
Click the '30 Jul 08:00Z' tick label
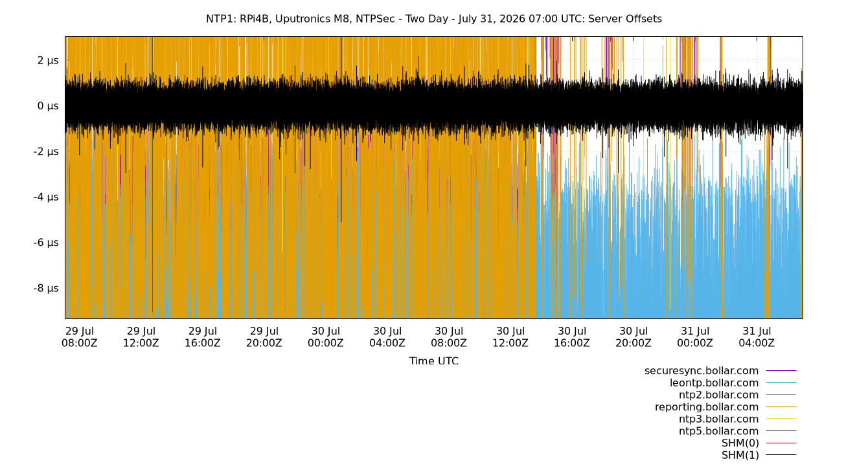click(x=449, y=337)
